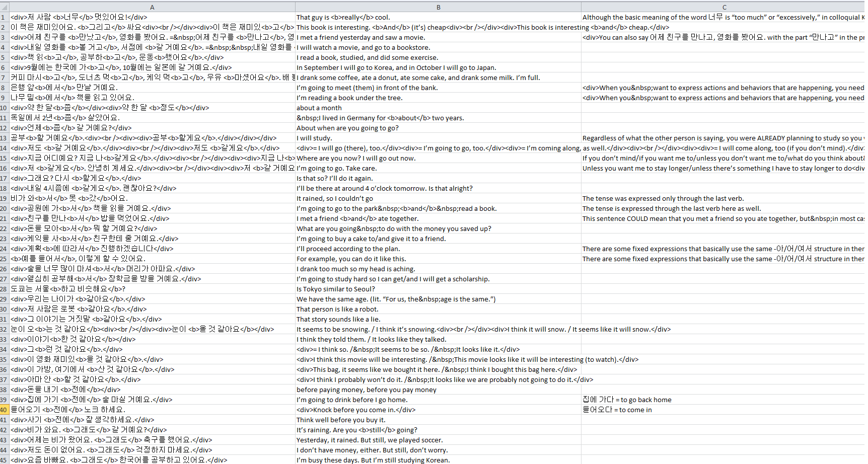Select cell '<div>= I think so. / It seems to be so...'
The height and width of the screenshot is (464, 868).
(438, 349)
